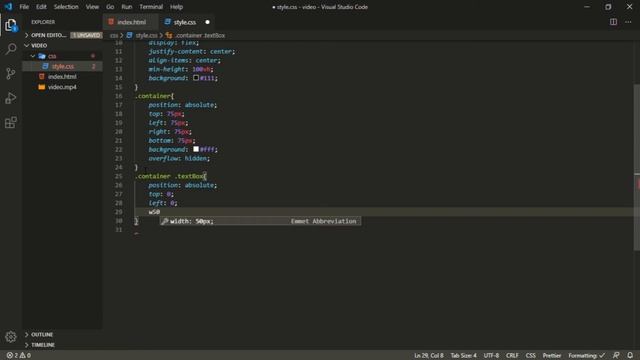Open the Extensions view icon

11,122
